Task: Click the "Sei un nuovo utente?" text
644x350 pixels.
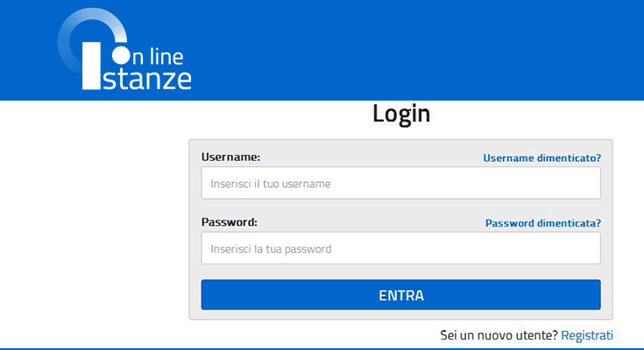Action: (499, 335)
